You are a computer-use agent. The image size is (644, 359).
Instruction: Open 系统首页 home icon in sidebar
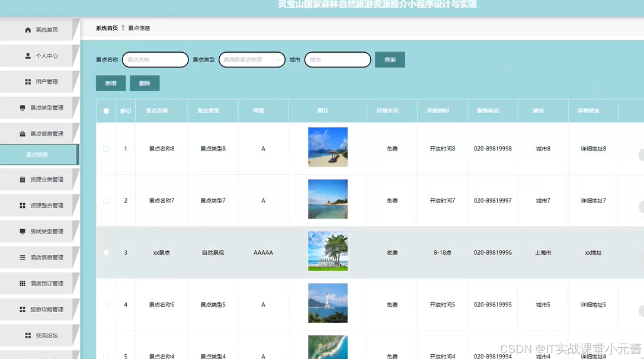(x=28, y=30)
